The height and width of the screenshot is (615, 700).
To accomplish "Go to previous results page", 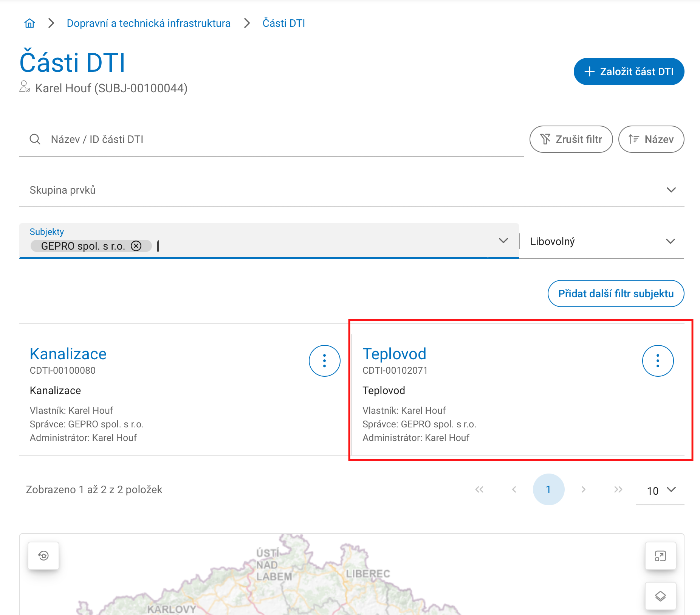I will pos(514,489).
